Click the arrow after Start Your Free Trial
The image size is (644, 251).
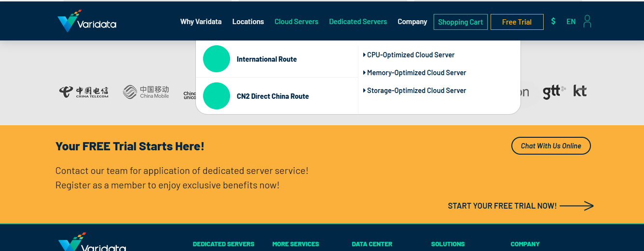click(576, 206)
